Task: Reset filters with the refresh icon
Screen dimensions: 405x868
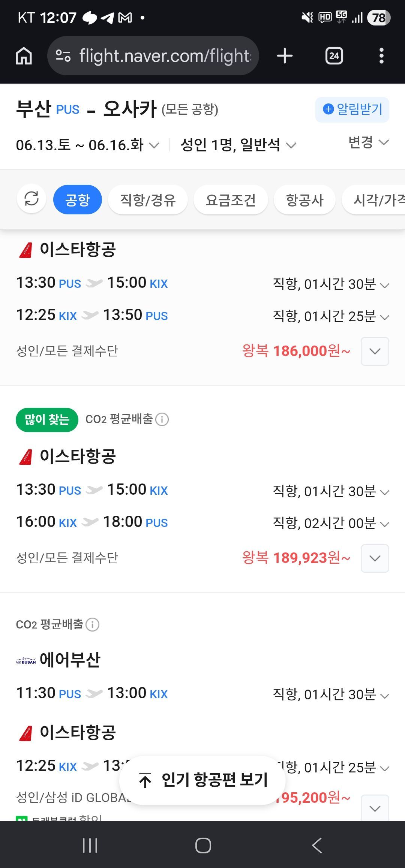Action: 31,199
